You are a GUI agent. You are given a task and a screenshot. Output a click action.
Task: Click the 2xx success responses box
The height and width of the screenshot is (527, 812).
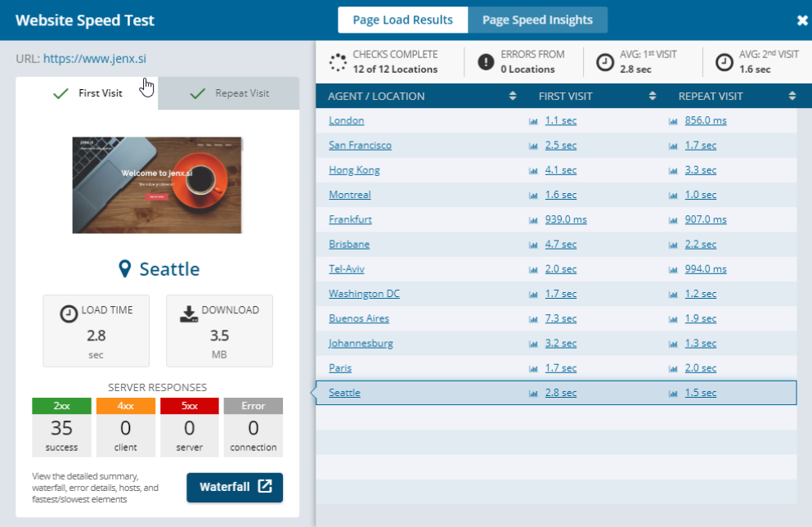tap(61, 427)
